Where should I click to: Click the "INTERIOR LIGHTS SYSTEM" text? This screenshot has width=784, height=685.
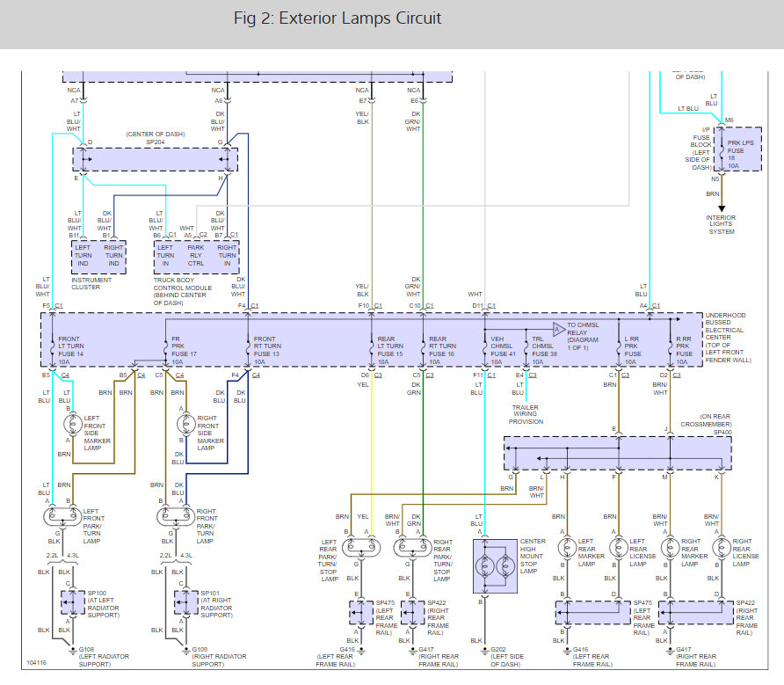coord(721,224)
